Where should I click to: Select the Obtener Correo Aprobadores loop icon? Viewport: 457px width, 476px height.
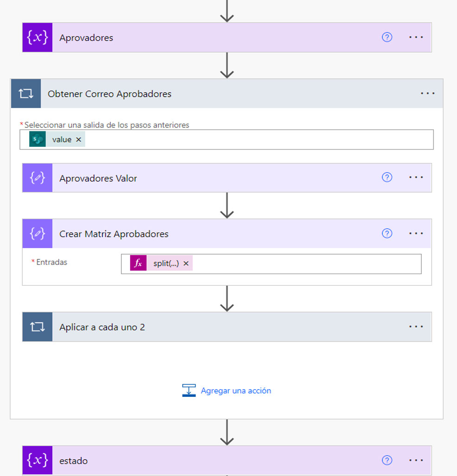[x=25, y=93]
